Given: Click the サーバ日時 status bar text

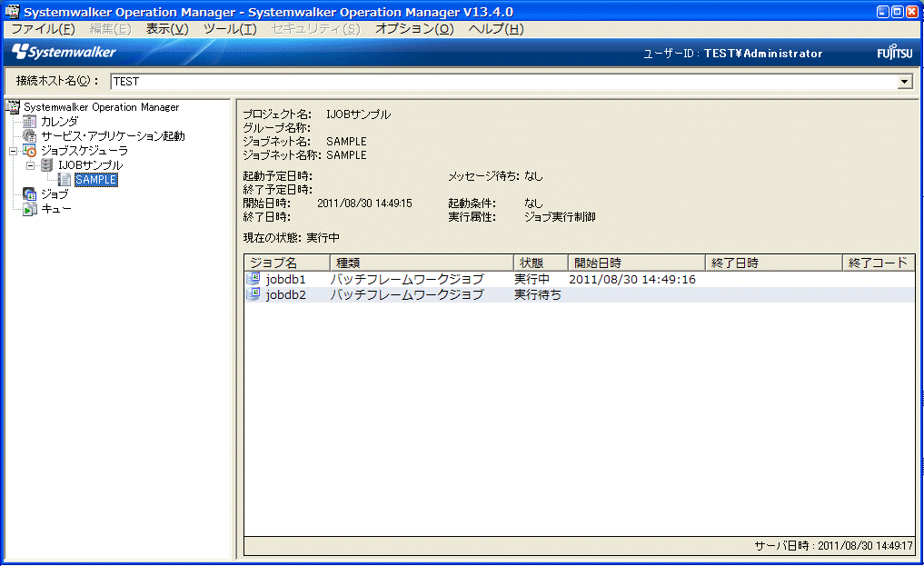Looking at the screenshot, I should pos(833,546).
